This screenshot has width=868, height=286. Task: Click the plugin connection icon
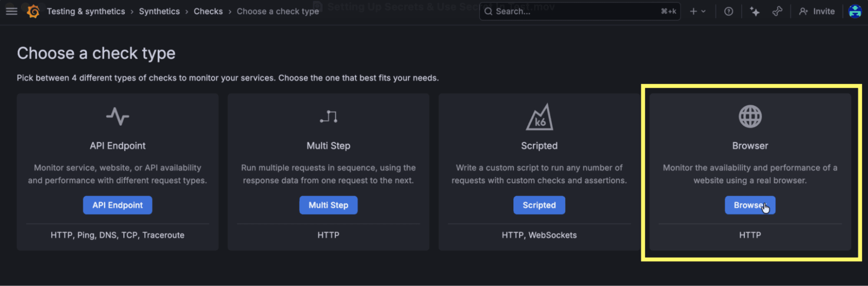click(x=777, y=11)
